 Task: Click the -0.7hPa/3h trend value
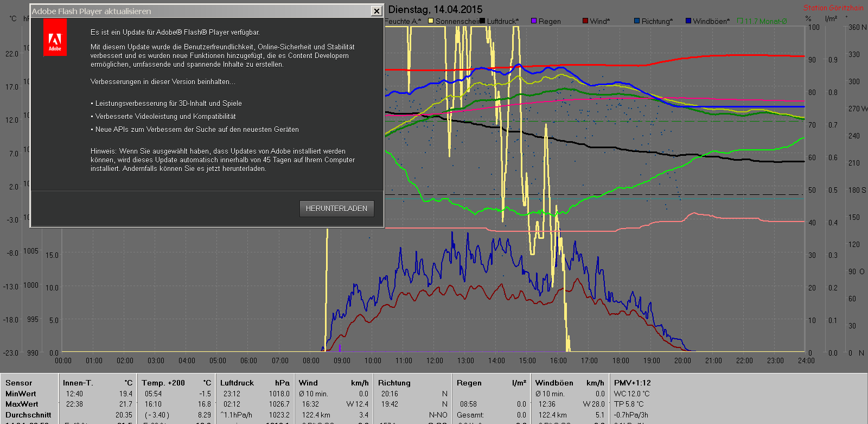click(x=631, y=415)
